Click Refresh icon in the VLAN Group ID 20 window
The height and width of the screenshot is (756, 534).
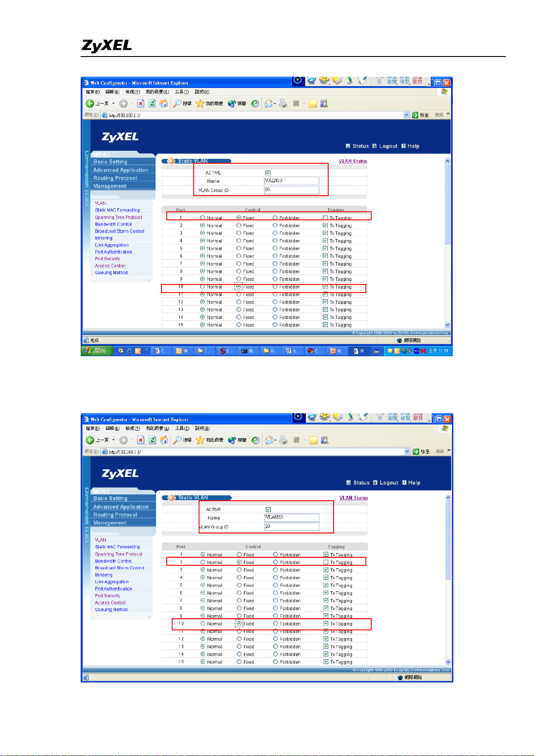click(x=152, y=440)
